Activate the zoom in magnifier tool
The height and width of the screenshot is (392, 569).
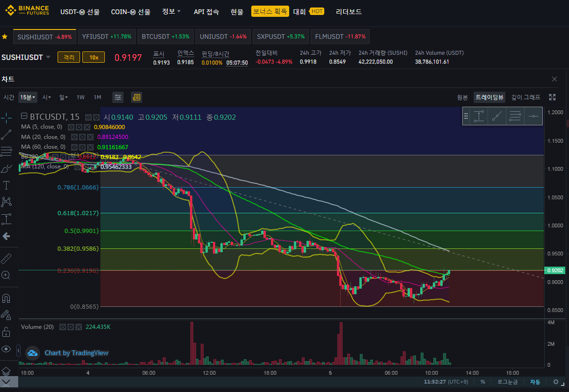pos(6,275)
